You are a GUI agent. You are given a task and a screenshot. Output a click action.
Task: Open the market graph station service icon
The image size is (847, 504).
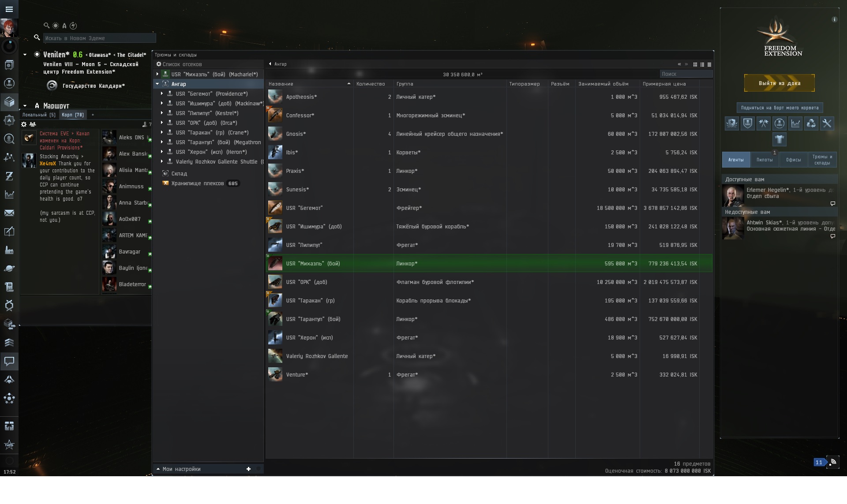[795, 123]
